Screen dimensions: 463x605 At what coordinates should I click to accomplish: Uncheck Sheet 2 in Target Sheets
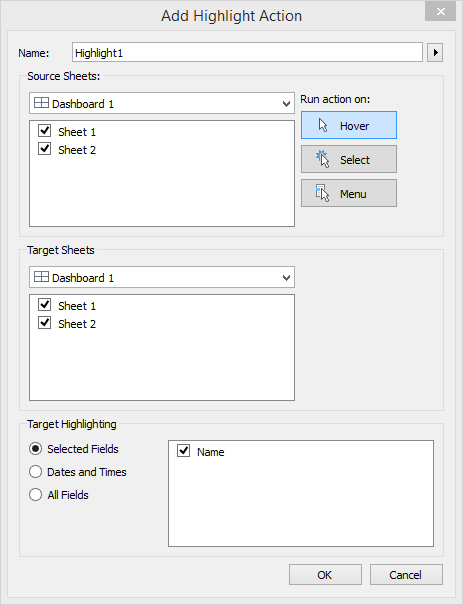(45, 323)
